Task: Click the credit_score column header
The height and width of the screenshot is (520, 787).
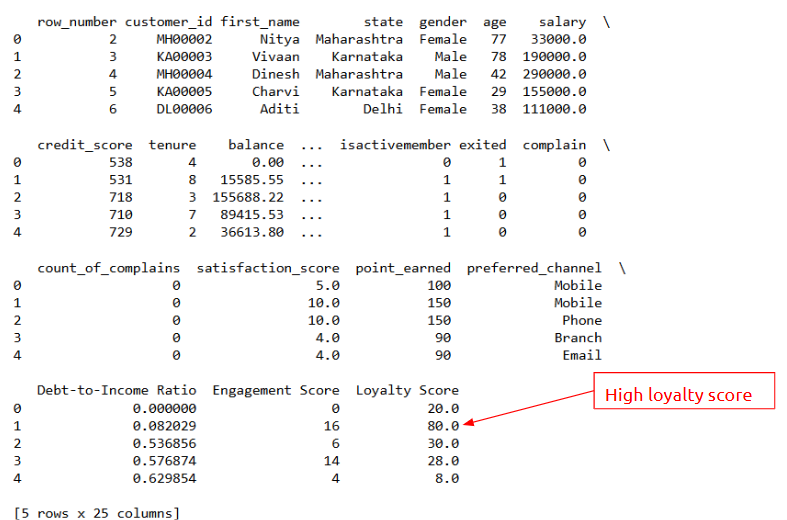Action: click(x=85, y=146)
